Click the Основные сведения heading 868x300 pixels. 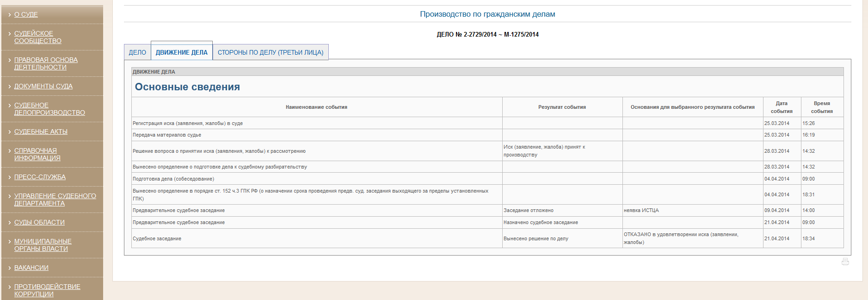pos(187,87)
